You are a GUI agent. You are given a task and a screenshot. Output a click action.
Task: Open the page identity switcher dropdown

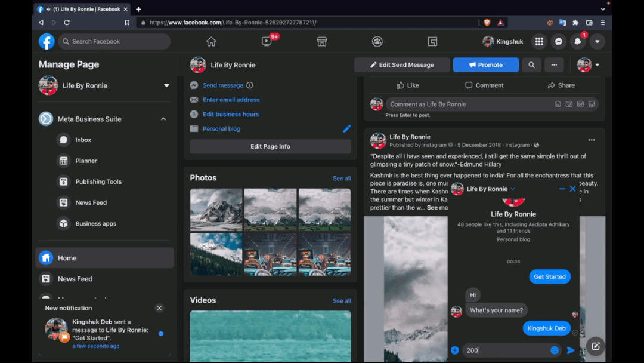pos(588,65)
